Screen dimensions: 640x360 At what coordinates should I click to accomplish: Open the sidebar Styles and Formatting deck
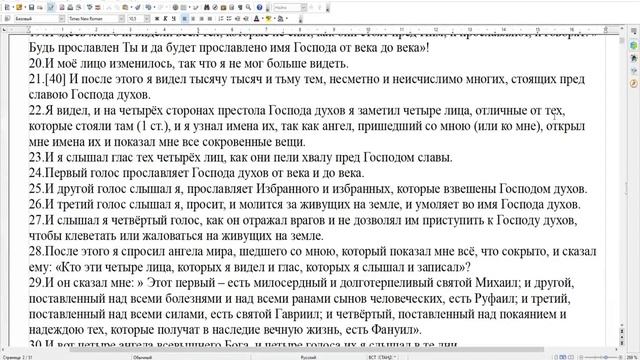point(634,58)
